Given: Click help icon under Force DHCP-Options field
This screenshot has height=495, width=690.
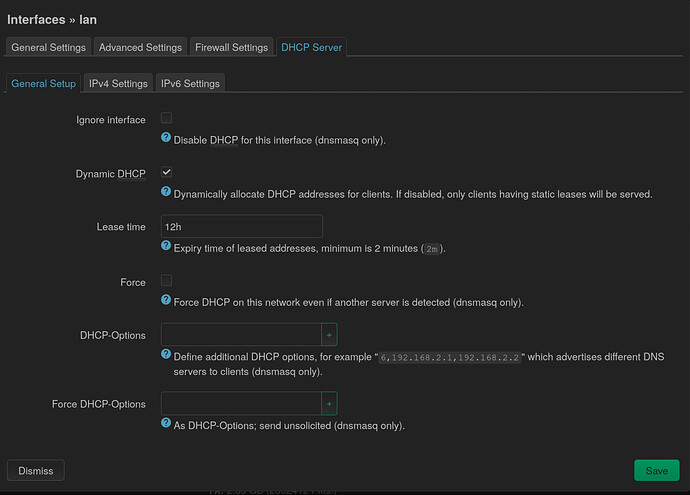Looking at the screenshot, I should click(166, 424).
